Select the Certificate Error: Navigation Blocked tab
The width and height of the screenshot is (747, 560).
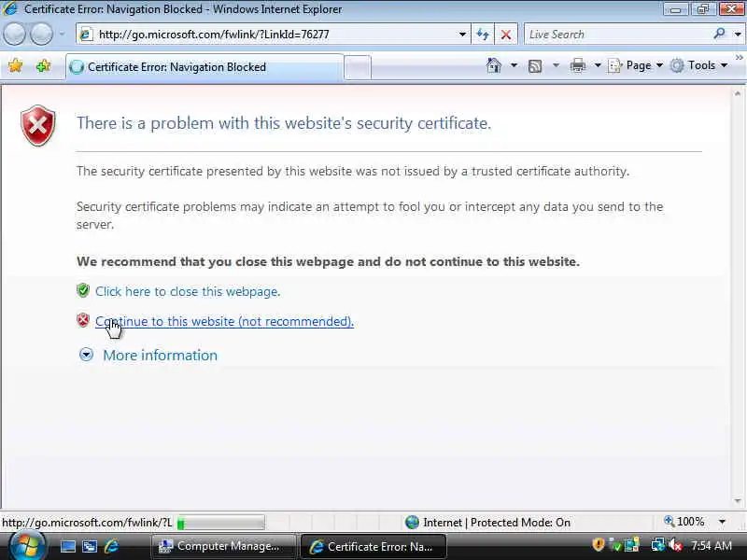point(204,67)
